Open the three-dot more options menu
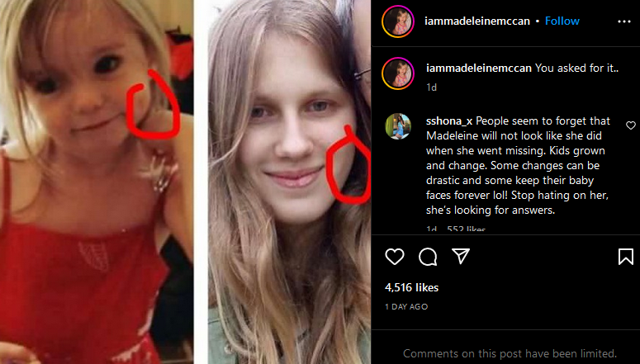 pyautogui.click(x=624, y=21)
